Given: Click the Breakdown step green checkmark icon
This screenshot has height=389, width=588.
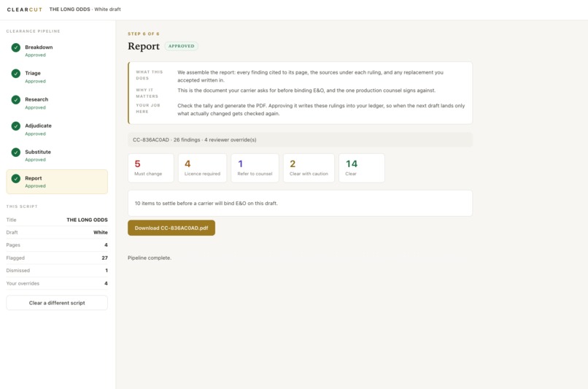Looking at the screenshot, I should [x=16, y=47].
